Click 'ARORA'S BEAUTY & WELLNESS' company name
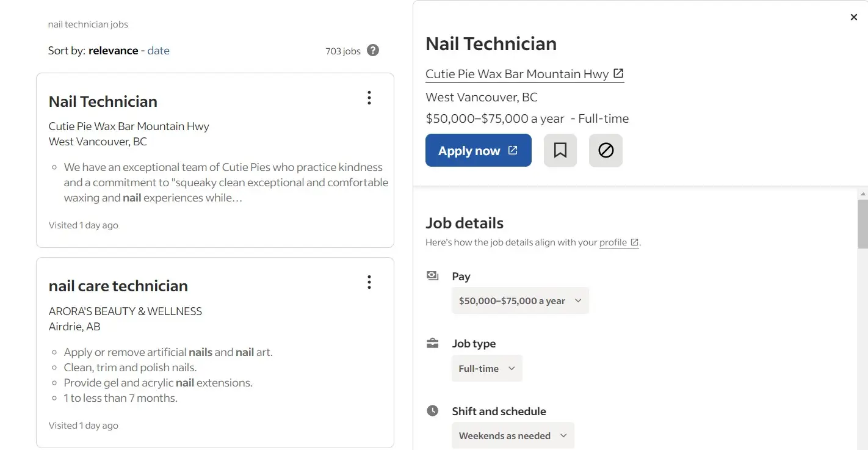Viewport: 868px width, 450px height. coord(125,311)
